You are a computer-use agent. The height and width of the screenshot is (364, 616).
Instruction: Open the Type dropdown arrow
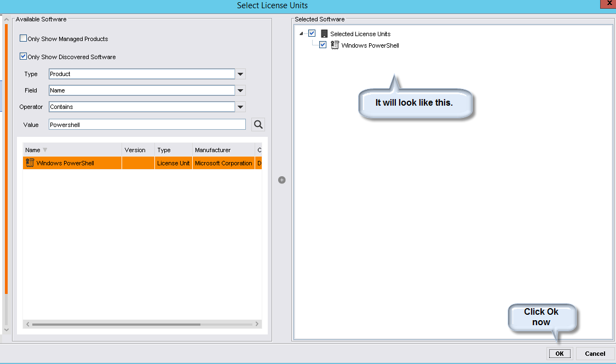point(241,74)
